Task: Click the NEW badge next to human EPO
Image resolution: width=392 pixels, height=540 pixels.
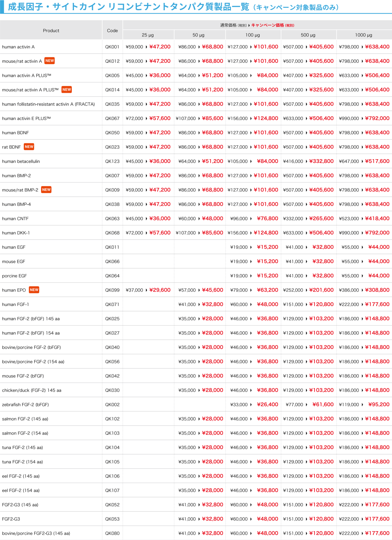Action: [x=34, y=290]
